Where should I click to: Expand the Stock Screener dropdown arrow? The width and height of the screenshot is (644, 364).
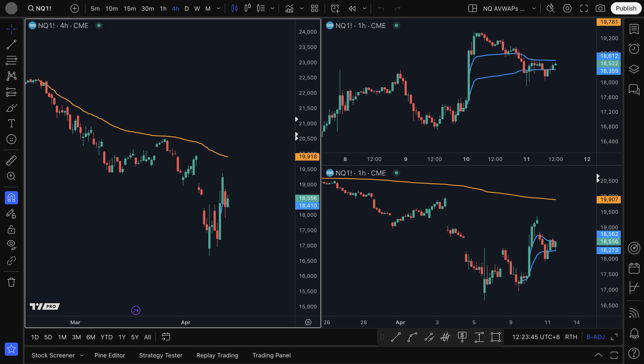[x=82, y=355]
